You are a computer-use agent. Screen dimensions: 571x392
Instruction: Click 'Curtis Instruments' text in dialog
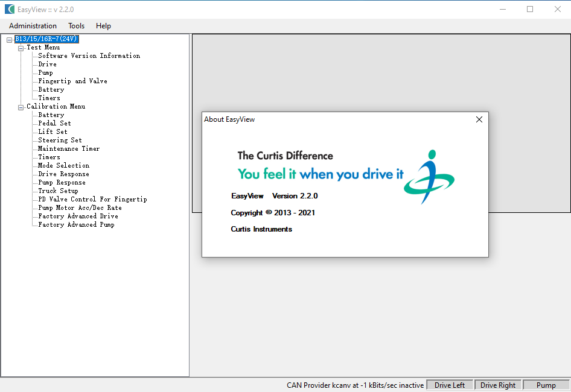(x=261, y=229)
